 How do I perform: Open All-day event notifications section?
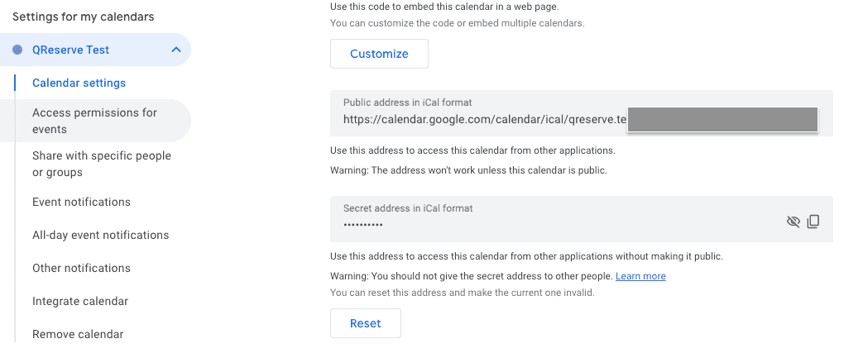tap(100, 235)
